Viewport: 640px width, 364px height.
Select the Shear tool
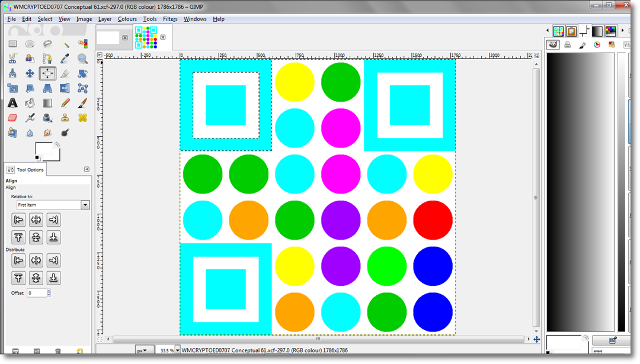pos(30,88)
